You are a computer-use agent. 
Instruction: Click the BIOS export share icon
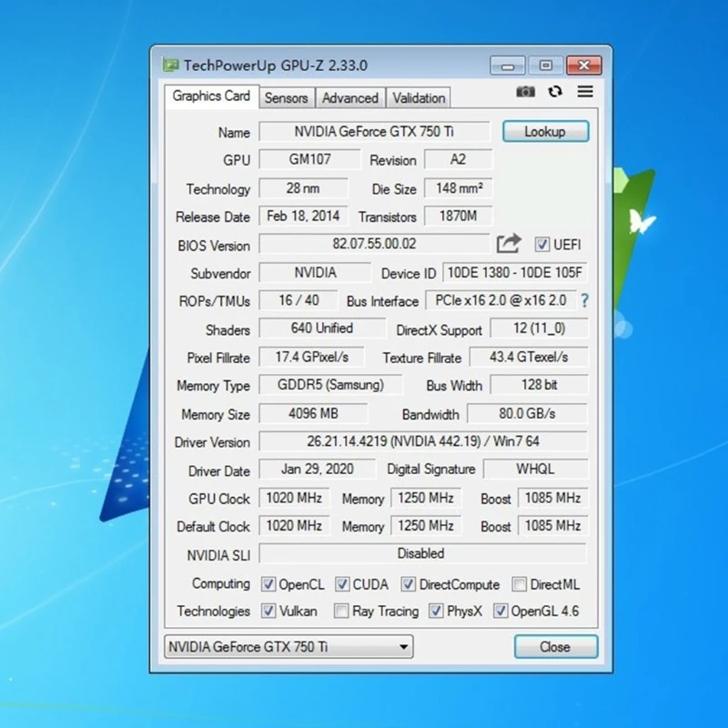click(509, 244)
